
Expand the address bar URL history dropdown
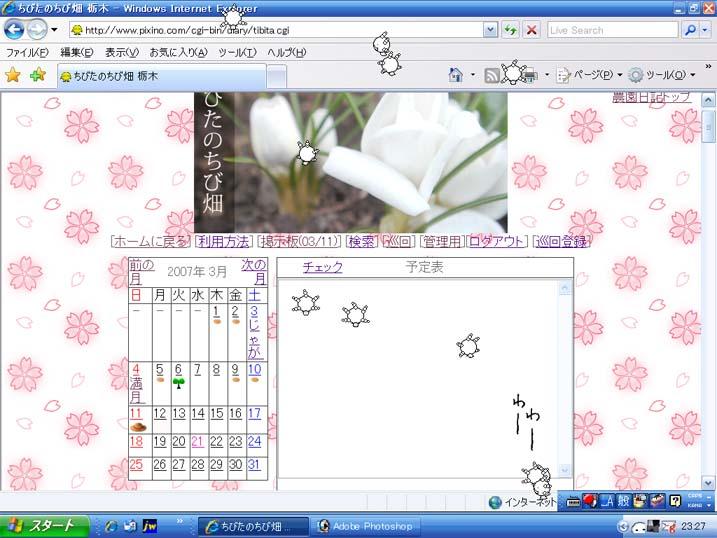(490, 31)
